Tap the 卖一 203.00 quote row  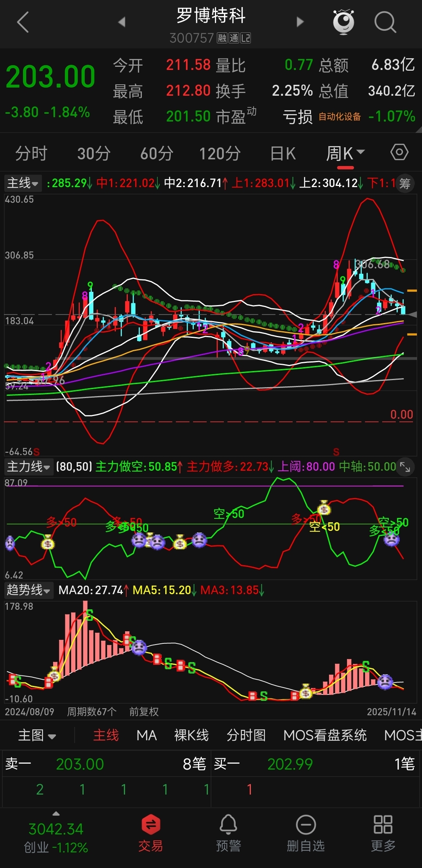105,764
